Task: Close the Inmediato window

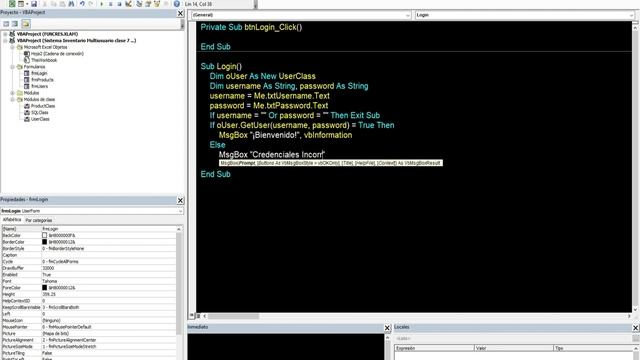Action: tap(387, 328)
